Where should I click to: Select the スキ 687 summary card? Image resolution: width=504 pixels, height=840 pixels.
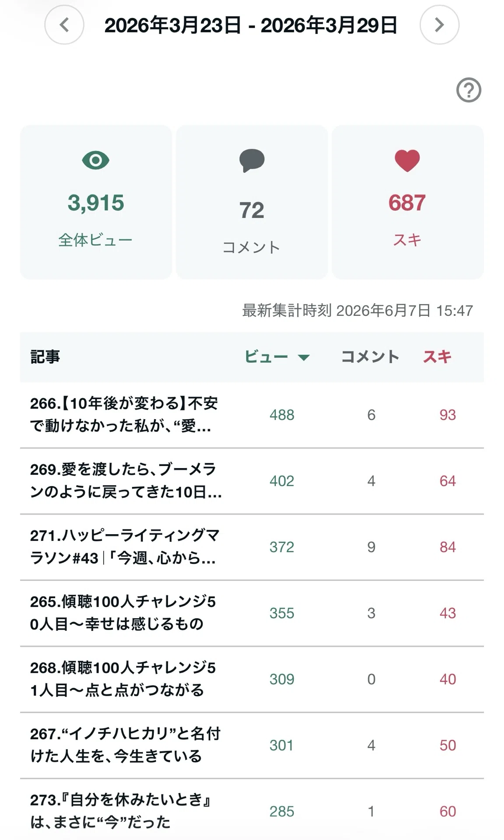[x=407, y=202]
